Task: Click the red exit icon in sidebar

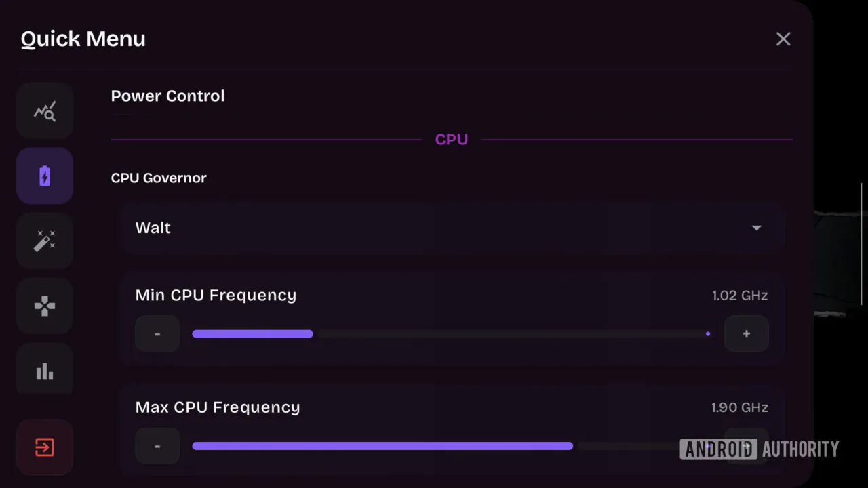Action: pos(45,447)
